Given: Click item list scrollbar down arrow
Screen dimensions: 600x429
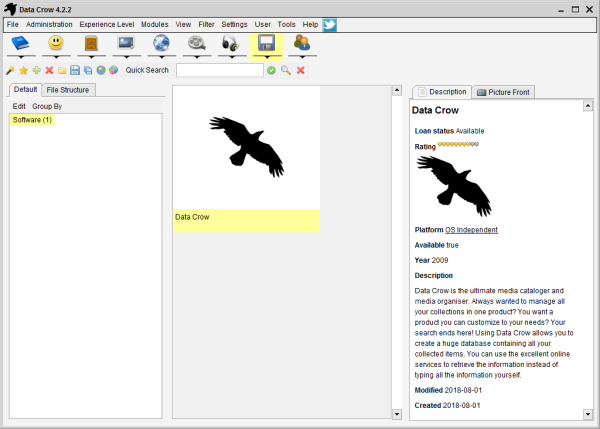Looking at the screenshot, I should coord(397,414).
